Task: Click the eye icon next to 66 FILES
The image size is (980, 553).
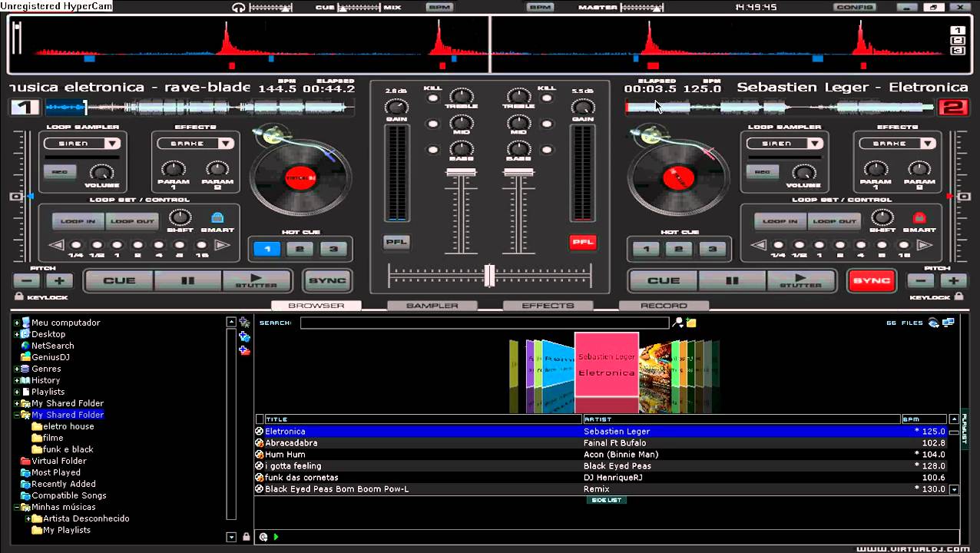Action: coord(934,323)
